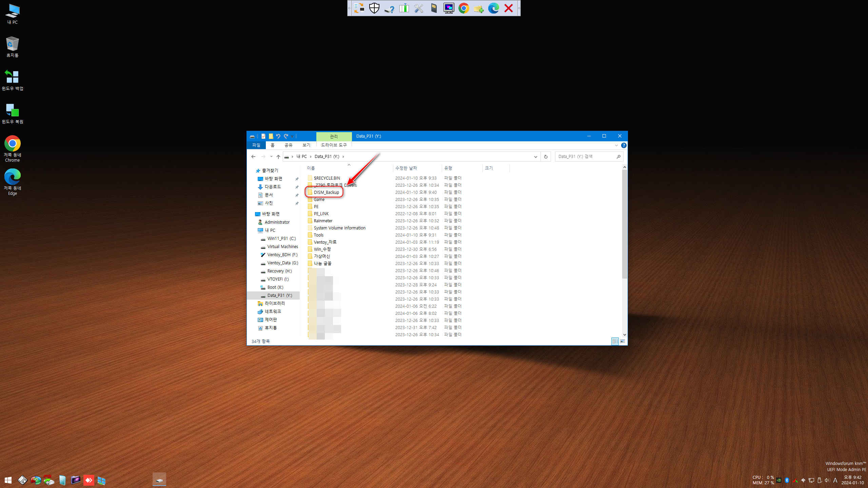Click the refresh folder view icon
Image resolution: width=868 pixels, height=488 pixels.
click(x=546, y=157)
